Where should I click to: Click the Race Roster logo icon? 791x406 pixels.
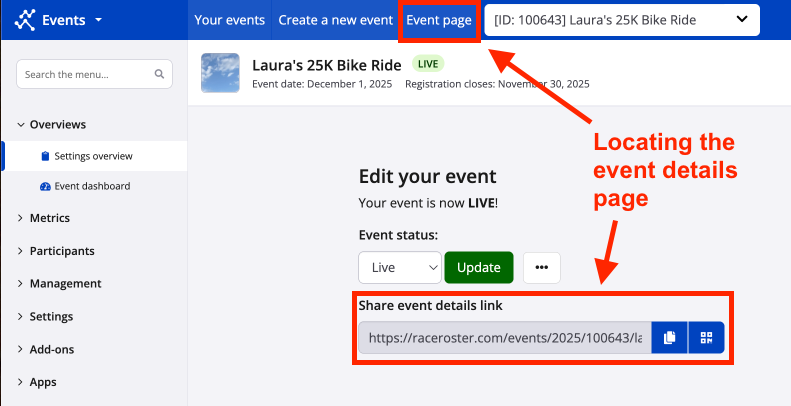pyautogui.click(x=26, y=20)
